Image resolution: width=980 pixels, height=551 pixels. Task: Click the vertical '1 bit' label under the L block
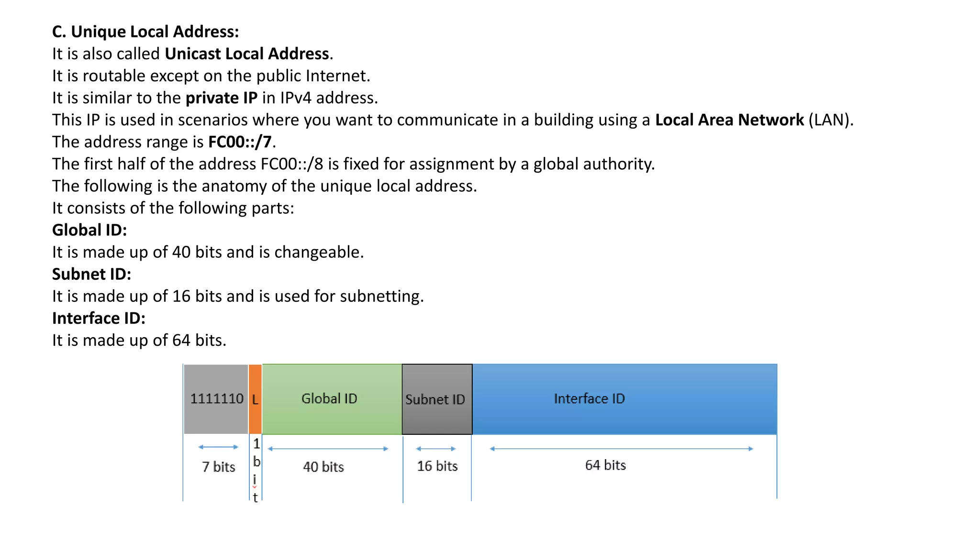point(256,470)
